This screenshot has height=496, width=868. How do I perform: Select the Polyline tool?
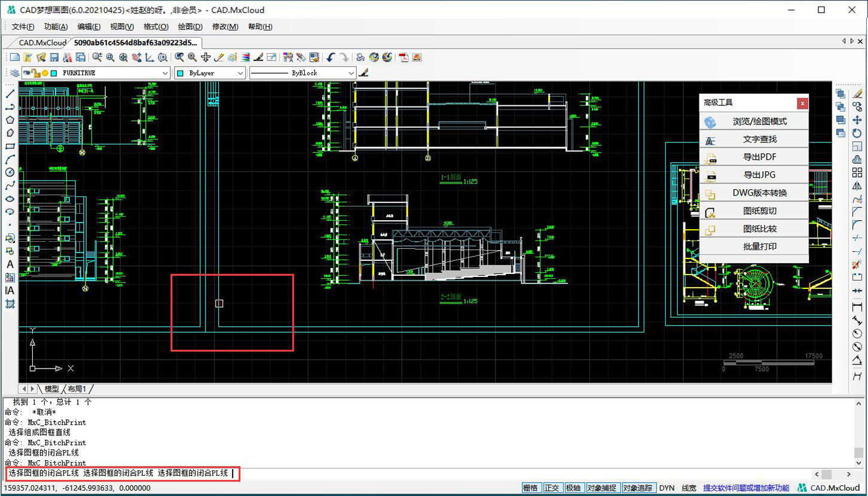coord(10,106)
